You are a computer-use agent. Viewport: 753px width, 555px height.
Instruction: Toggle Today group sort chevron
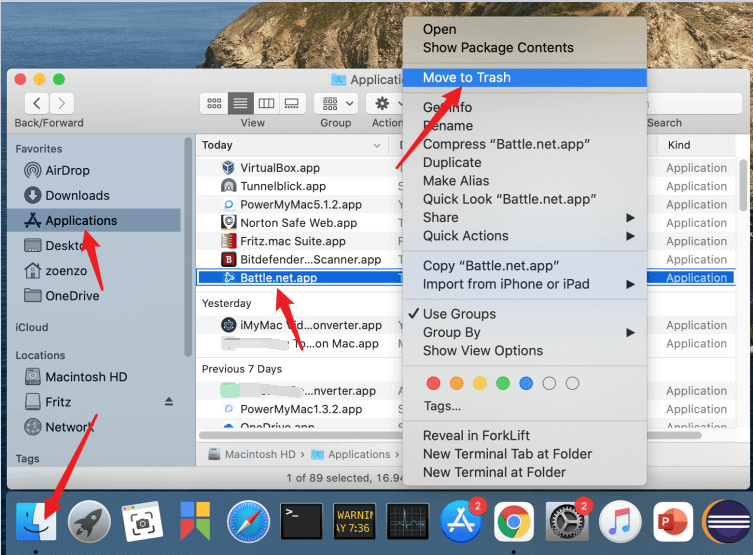pos(377,145)
